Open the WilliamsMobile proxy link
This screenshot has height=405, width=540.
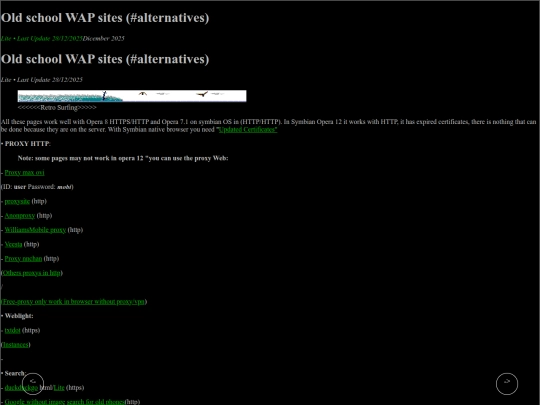coord(35,230)
